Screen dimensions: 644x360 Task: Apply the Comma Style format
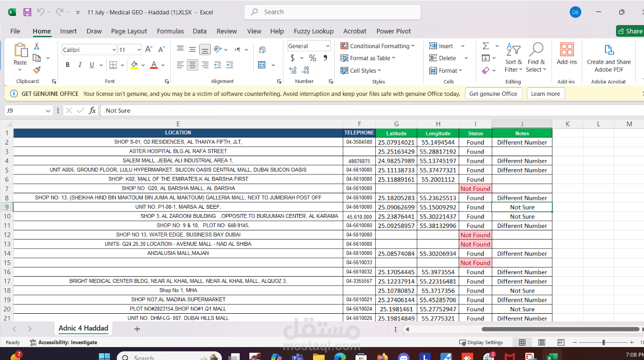coord(325,58)
